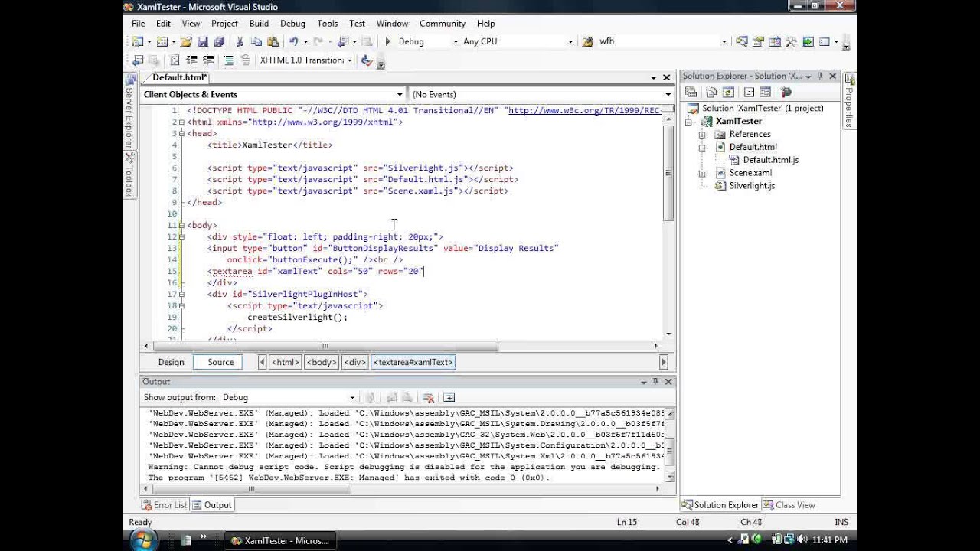980x551 pixels.
Task: Expand the References node in Solution Explorer
Action: 702,134
